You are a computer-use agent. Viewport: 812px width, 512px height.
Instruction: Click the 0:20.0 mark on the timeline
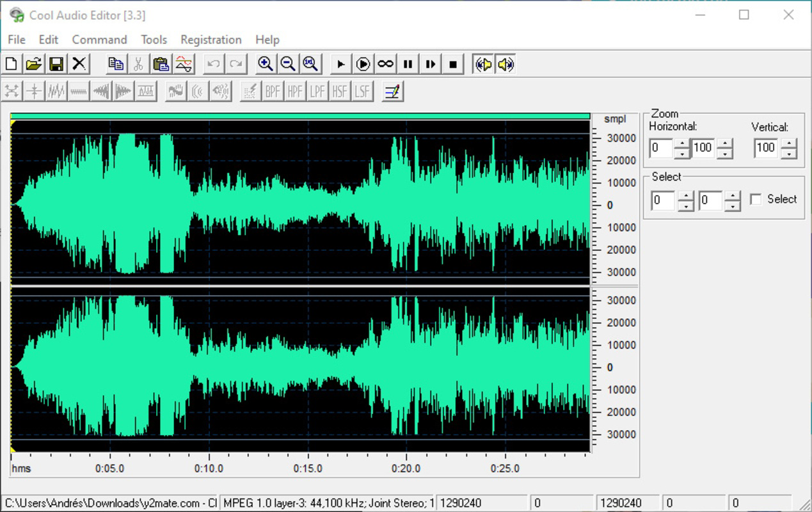click(406, 468)
